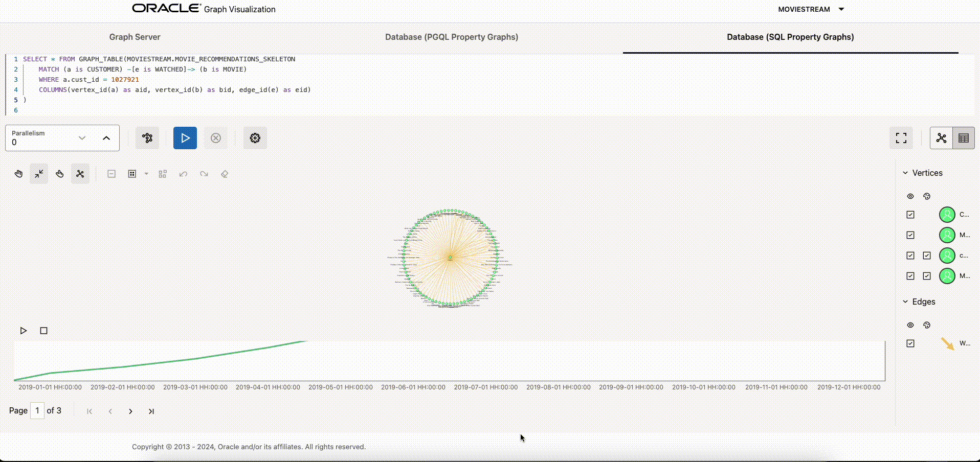Switch to the Graph Server tab
Screen dimensions: 980x462
coord(135,37)
